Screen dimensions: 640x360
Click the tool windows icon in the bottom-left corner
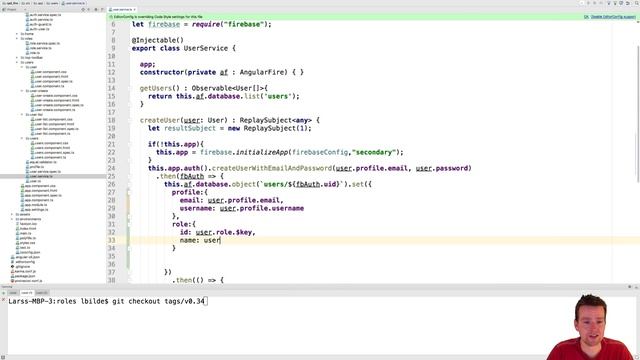[3, 357]
